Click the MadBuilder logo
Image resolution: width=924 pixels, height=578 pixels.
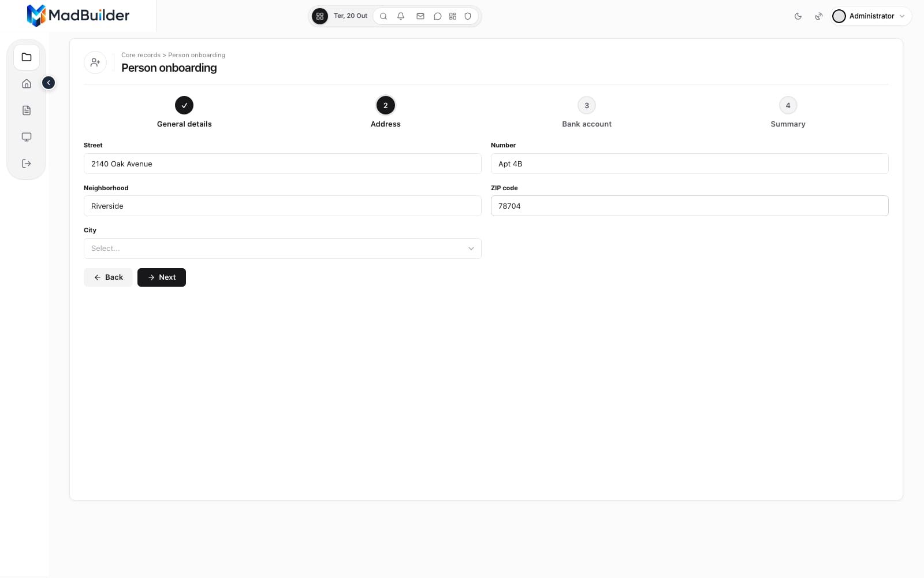point(78,16)
